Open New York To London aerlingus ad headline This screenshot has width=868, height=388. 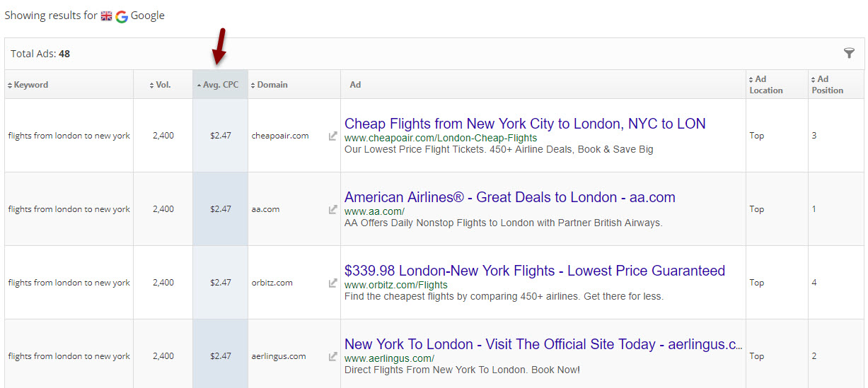543,344
